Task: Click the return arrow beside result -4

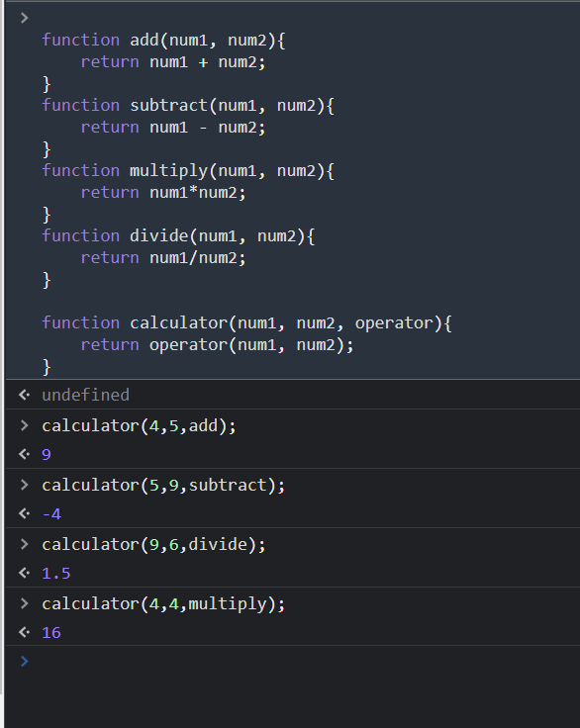Action: pos(24,513)
